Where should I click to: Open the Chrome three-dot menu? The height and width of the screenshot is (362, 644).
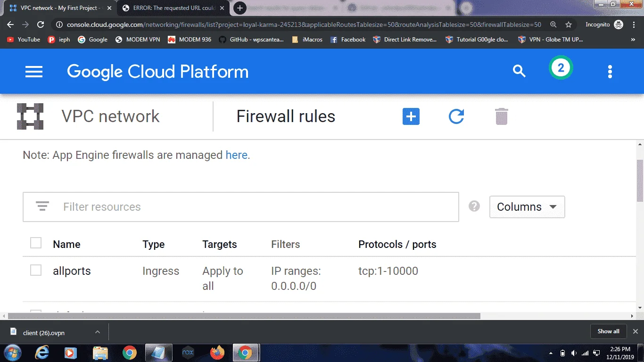click(x=635, y=25)
